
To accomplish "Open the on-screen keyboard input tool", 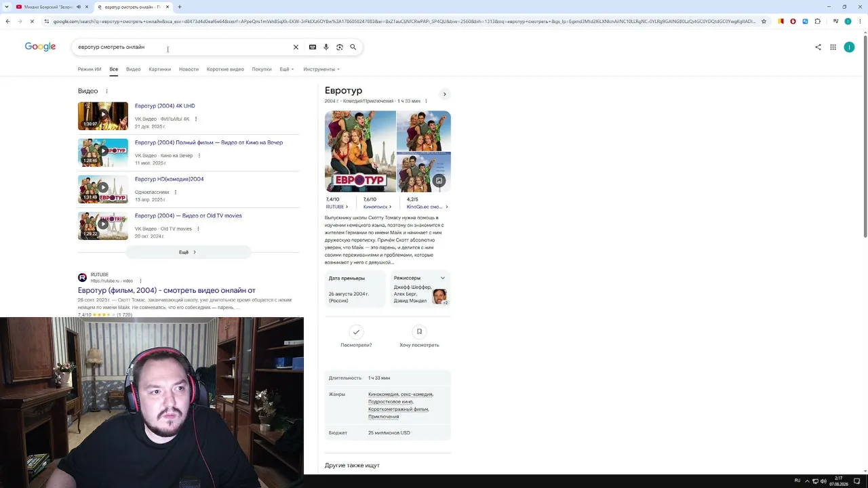I will tap(313, 47).
